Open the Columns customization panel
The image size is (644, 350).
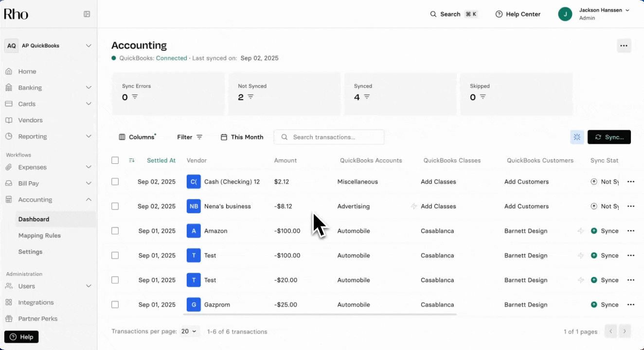(x=137, y=137)
